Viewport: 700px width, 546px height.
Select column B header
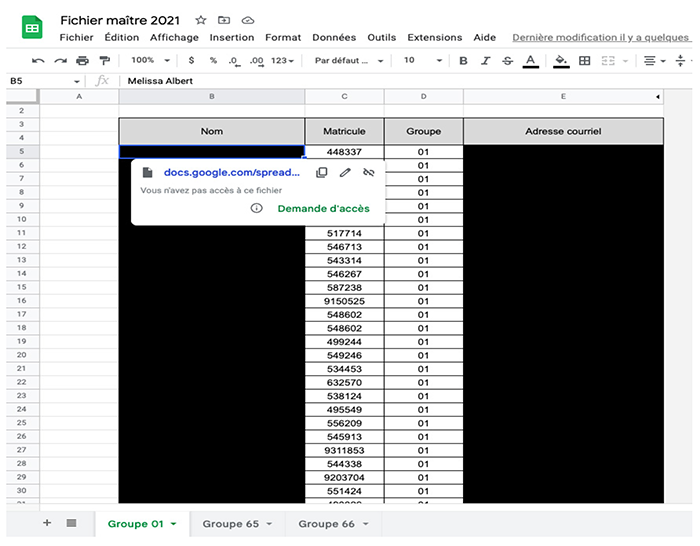click(x=212, y=96)
